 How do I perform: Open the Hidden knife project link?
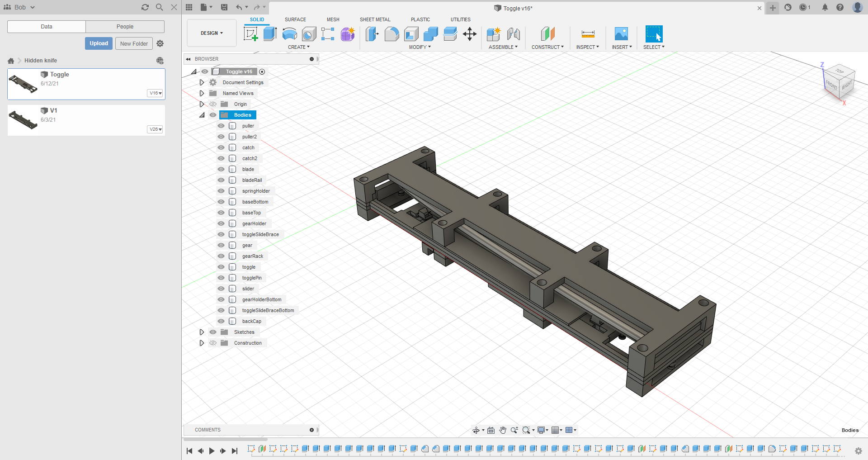41,61
